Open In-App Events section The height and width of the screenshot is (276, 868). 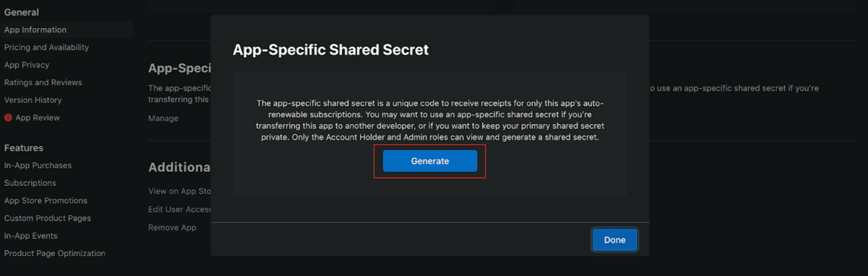(31, 236)
